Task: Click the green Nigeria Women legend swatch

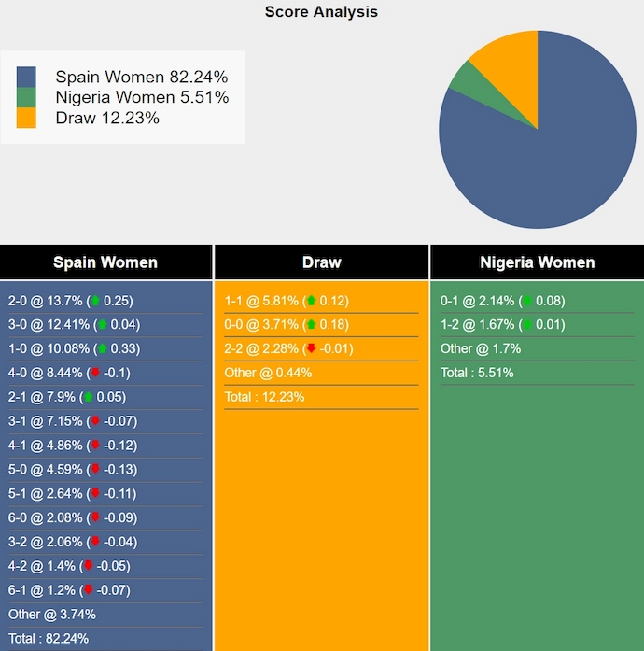Action: [x=26, y=97]
